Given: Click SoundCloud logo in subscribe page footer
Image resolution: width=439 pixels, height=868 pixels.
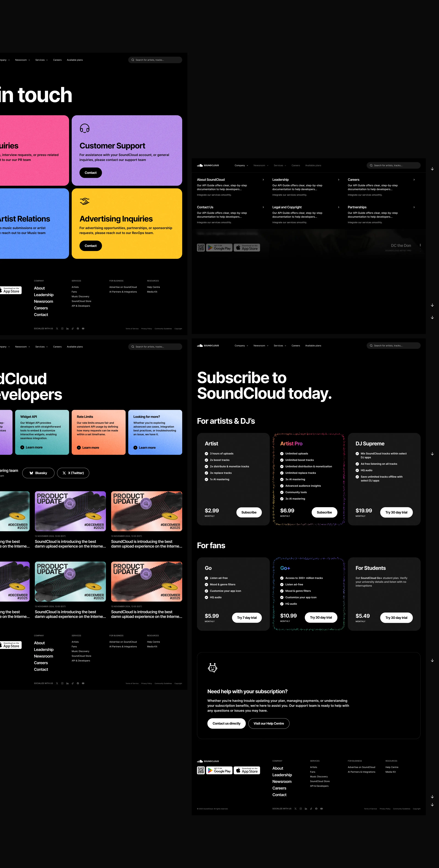Looking at the screenshot, I should click(x=208, y=761).
